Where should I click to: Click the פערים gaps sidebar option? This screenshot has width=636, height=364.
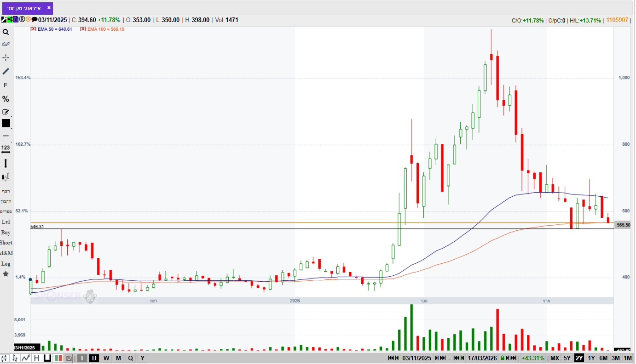(6, 211)
